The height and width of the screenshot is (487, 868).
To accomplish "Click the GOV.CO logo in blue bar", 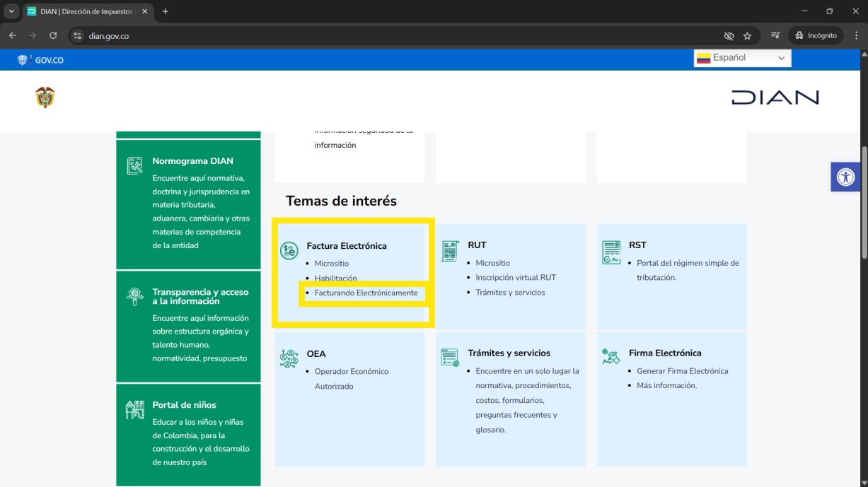I will pyautogui.click(x=40, y=60).
